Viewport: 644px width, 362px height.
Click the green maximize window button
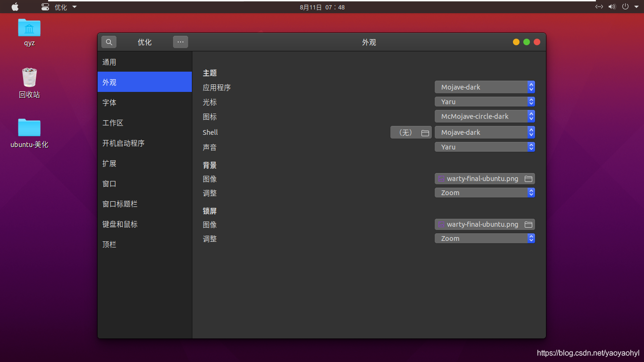click(527, 42)
